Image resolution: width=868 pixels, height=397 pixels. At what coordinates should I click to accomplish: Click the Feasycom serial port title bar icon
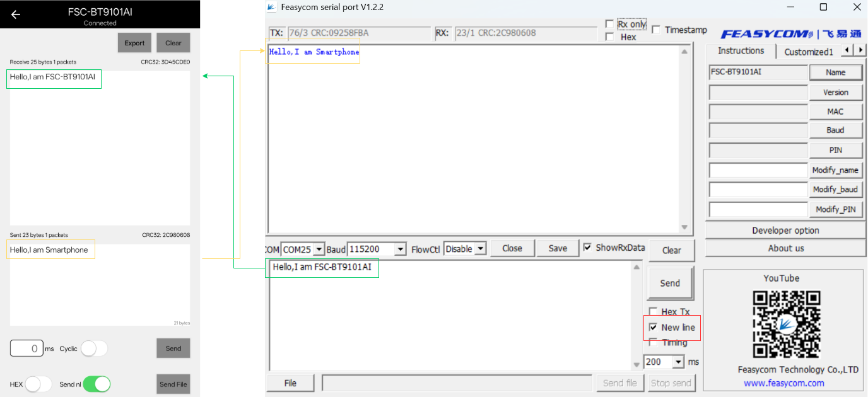click(x=271, y=7)
